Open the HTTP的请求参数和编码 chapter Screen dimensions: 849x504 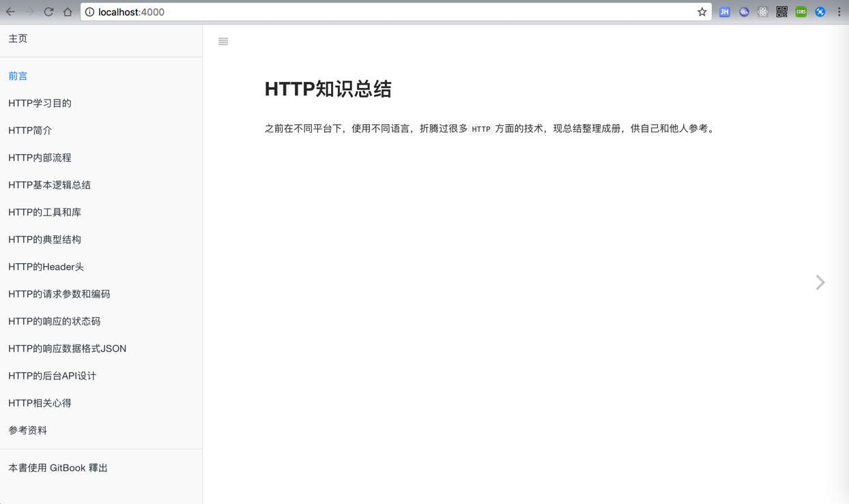coord(59,294)
